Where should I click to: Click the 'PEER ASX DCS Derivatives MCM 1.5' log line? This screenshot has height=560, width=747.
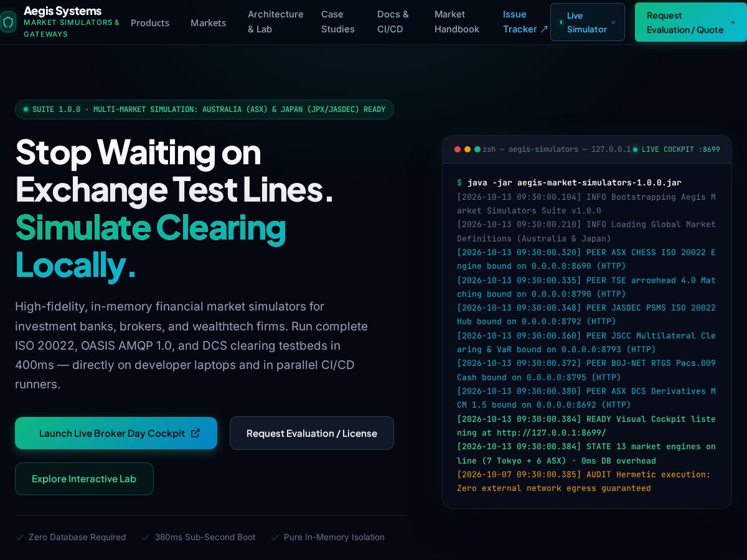coord(586,398)
